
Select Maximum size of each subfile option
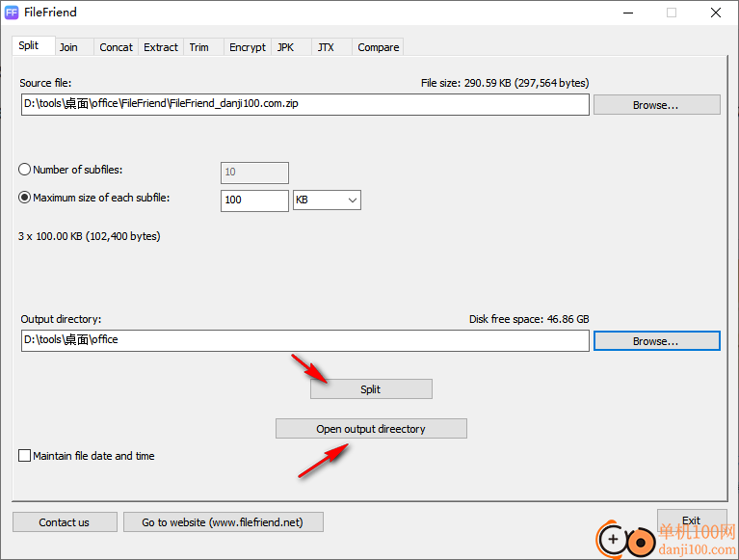94,198
